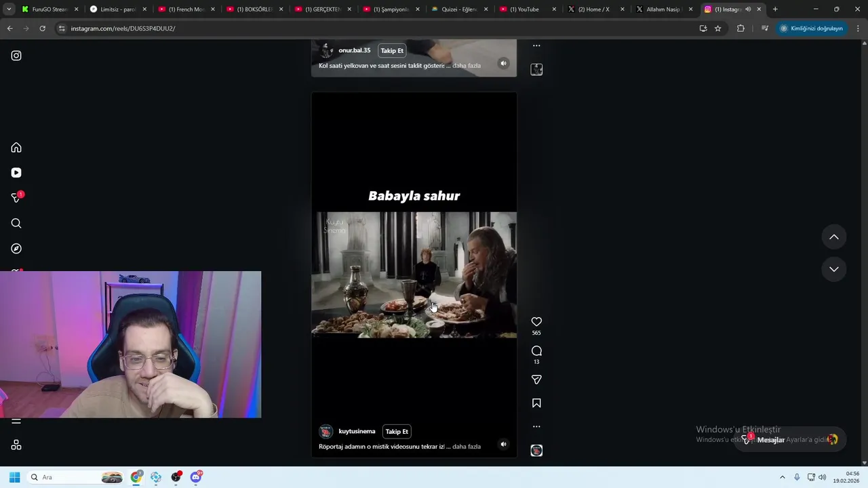868x488 pixels.
Task: Close the Quizei tab
Action: (x=486, y=9)
